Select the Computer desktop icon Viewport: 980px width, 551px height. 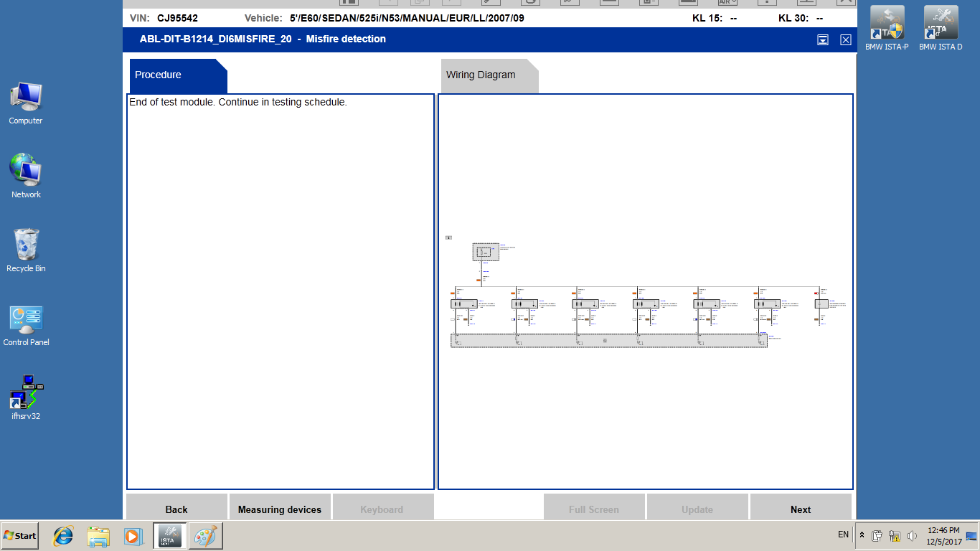click(26, 102)
